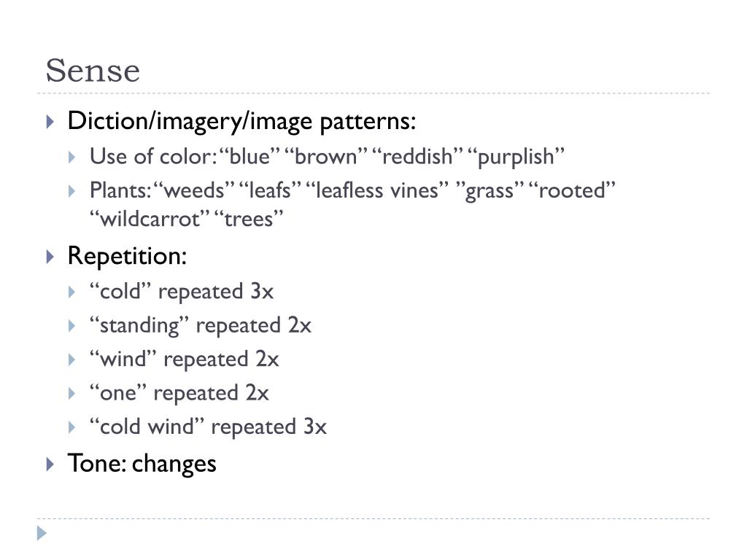Screen dimensions: 747x560
Task: Click the small arrow before "cold" repeated 3x
Action: pos(72,292)
